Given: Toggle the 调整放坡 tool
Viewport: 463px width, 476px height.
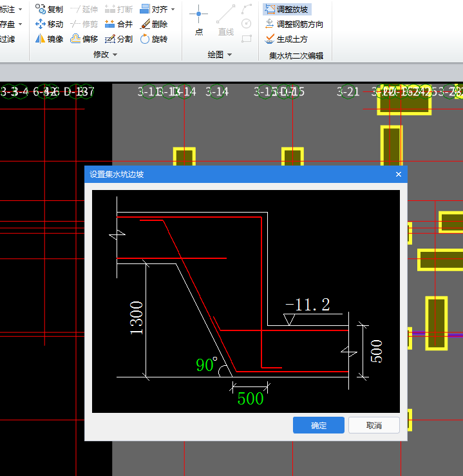Looking at the screenshot, I should coord(287,10).
